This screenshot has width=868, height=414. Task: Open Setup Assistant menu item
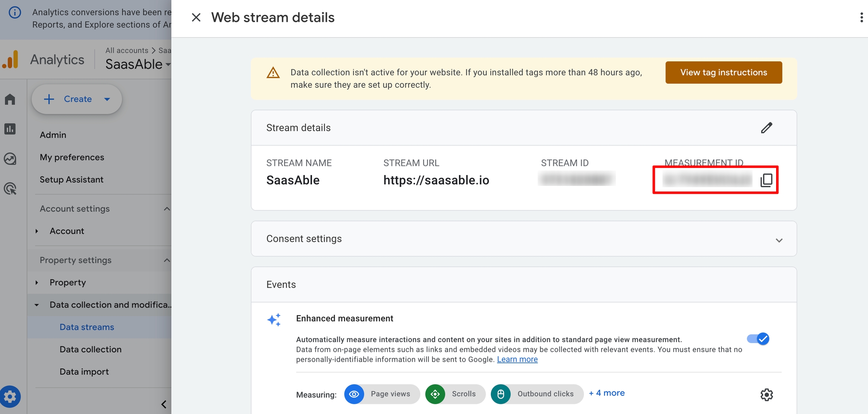[72, 180]
